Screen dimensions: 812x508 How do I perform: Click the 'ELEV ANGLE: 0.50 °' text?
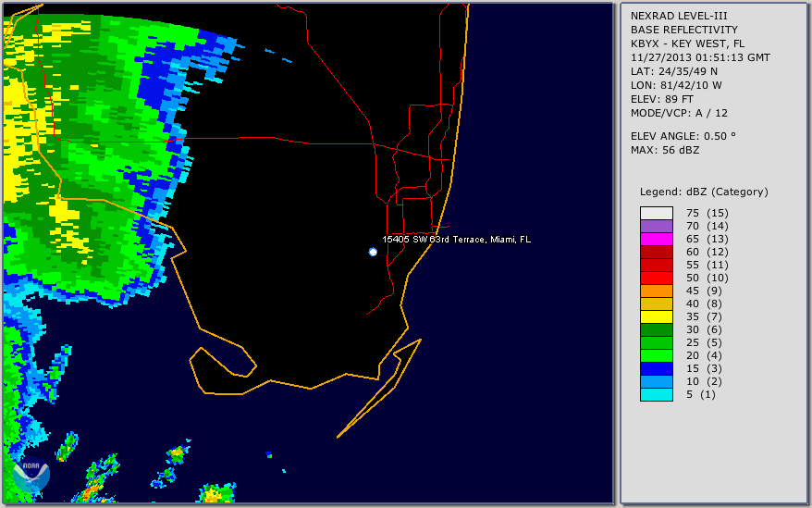[x=683, y=136]
